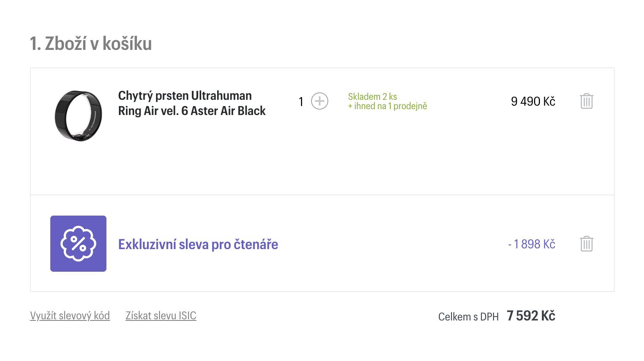
Task: Click the 'Celkem s DPH' label
Action: coord(468,317)
